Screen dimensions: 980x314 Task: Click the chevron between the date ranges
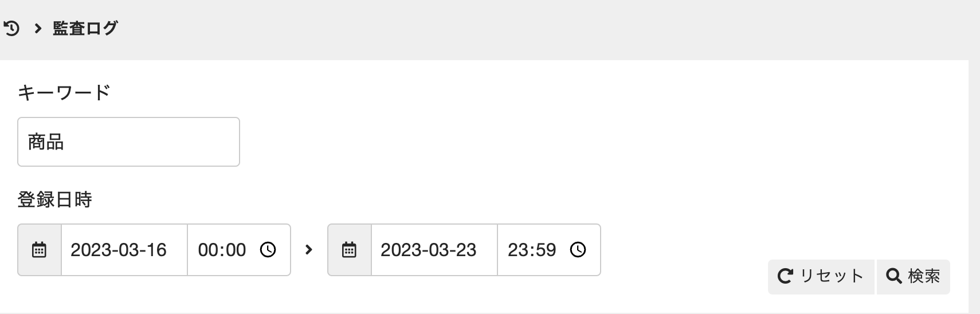(309, 250)
